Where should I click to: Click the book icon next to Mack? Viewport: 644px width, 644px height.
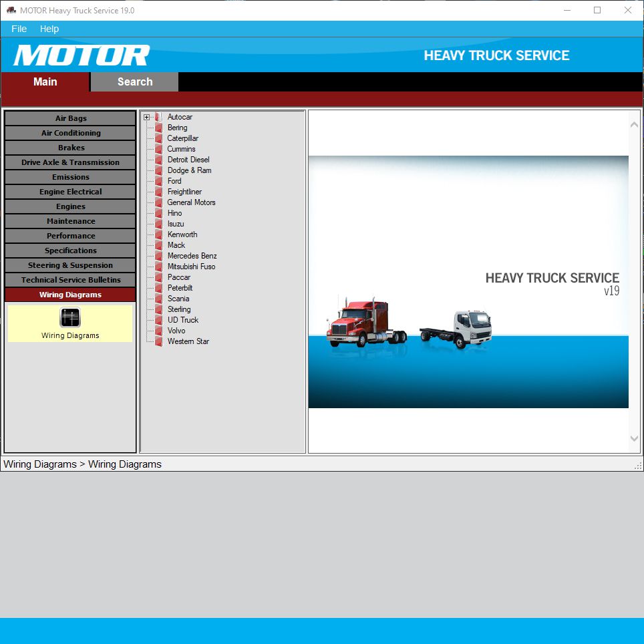click(158, 245)
